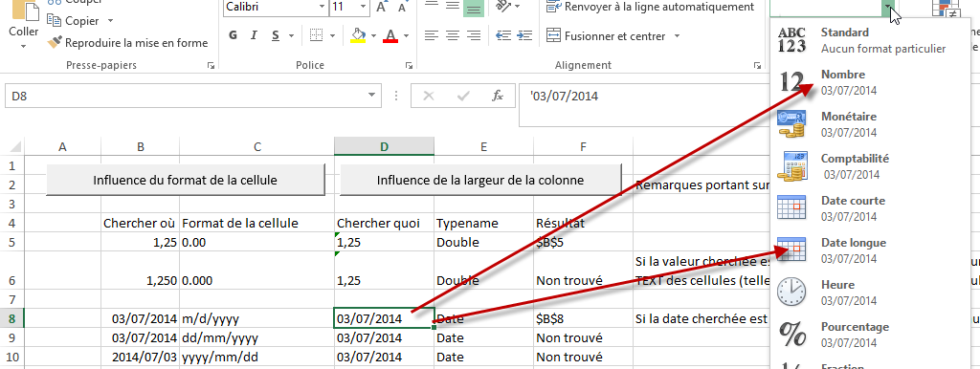Expand Calibri font name list
980x369 pixels.
click(322, 7)
